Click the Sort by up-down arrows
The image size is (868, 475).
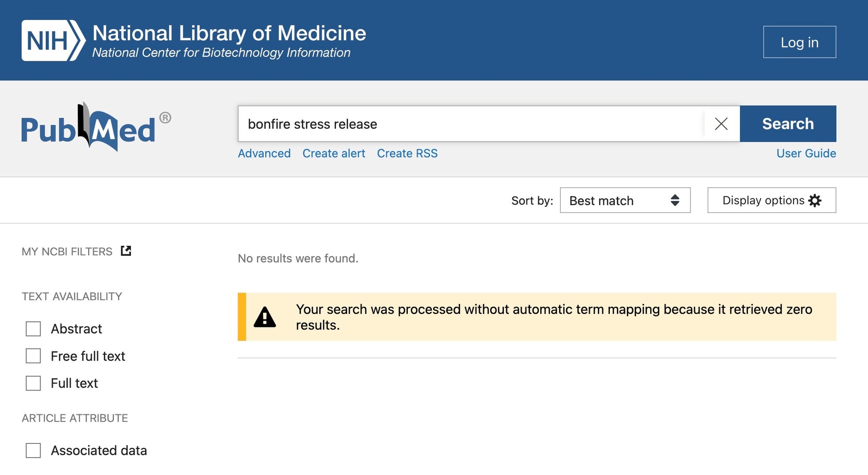[675, 200]
